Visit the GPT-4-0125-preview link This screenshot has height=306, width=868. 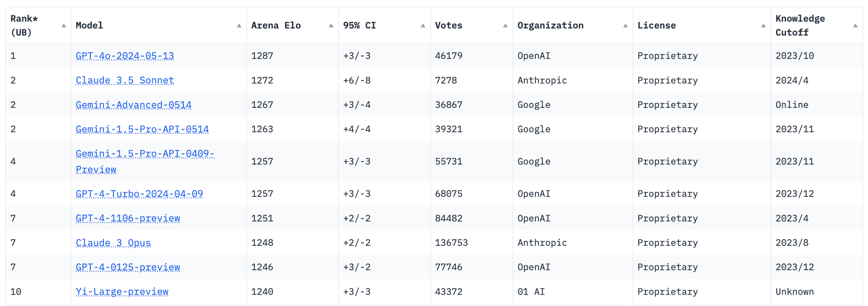pos(128,267)
